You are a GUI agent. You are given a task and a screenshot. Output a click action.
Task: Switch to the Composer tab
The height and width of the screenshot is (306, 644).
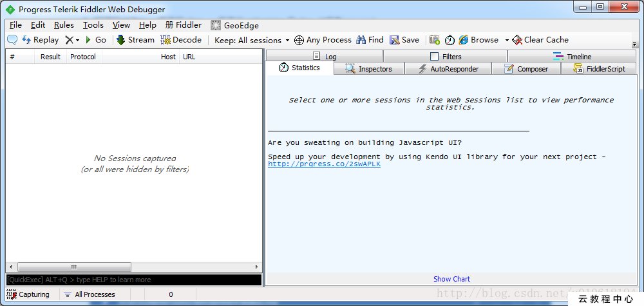[526, 68]
